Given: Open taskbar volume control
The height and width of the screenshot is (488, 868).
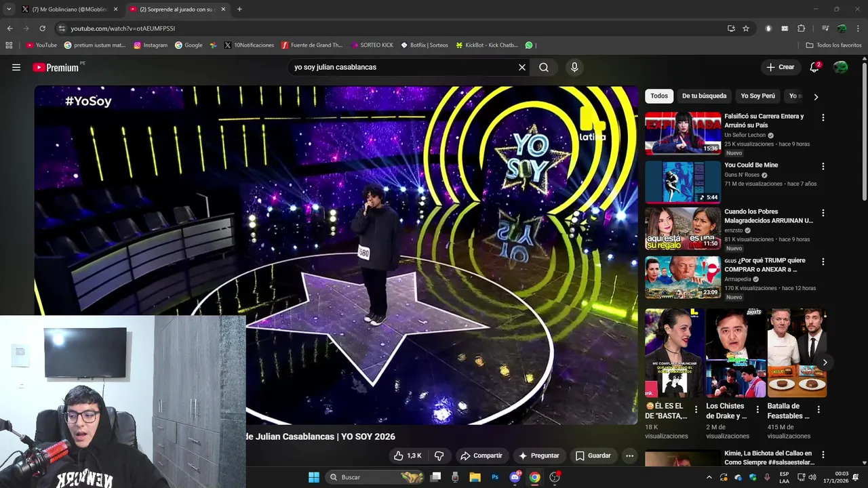Looking at the screenshot, I should point(812,477).
